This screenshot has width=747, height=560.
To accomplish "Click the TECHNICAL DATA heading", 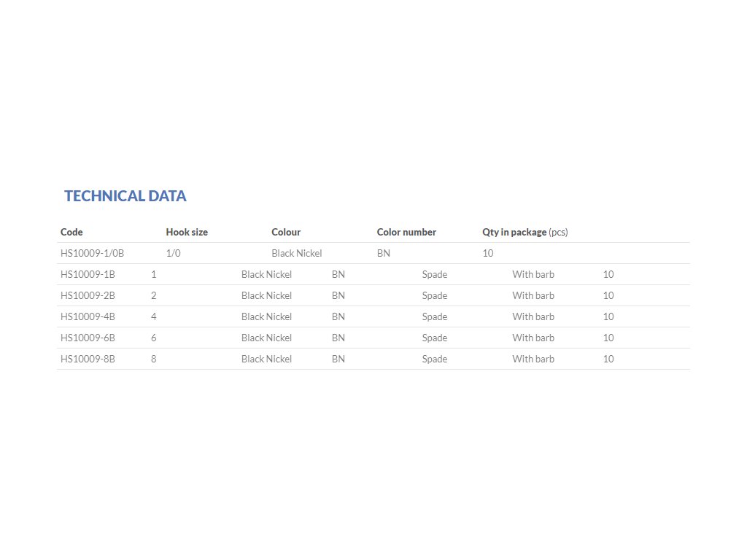I will click(125, 196).
